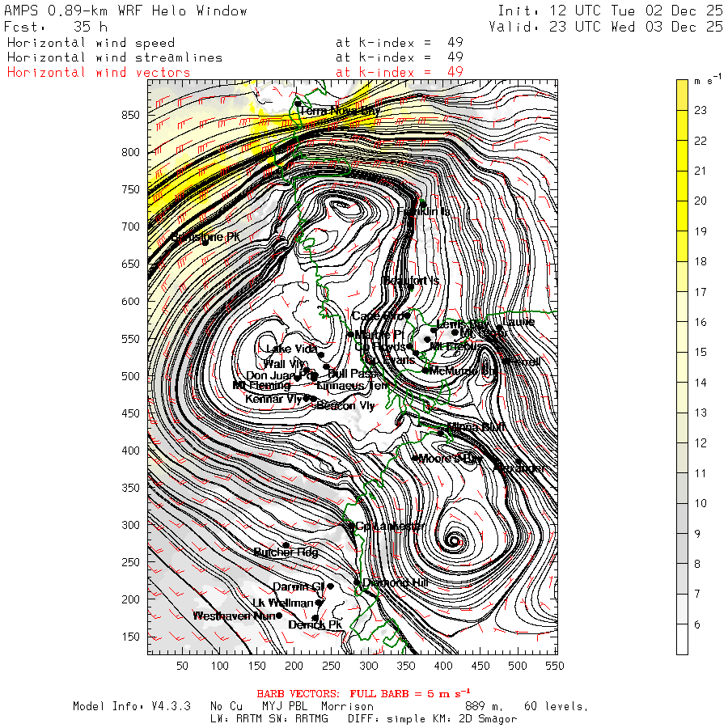Pick the color bar segment between 22 and 23

[682, 125]
